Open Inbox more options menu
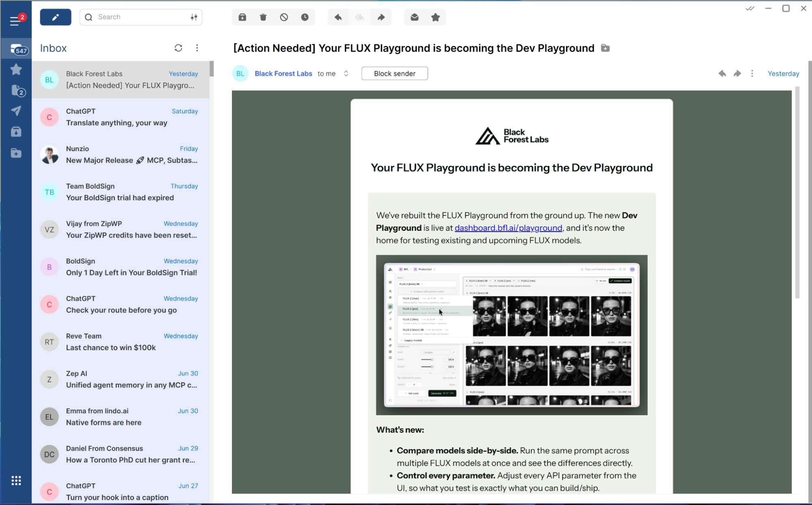Image resolution: width=812 pixels, height=505 pixels. (x=197, y=48)
